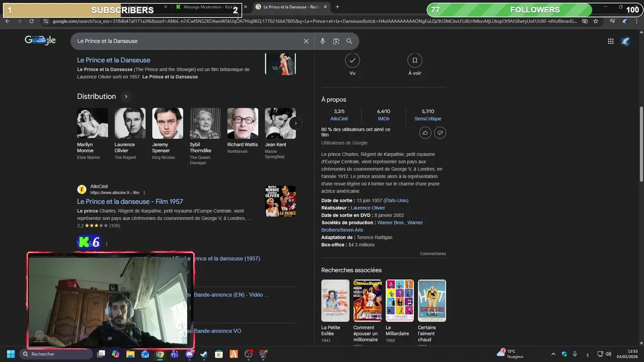Screen dimensions: 644x362
Task: Like the film with thumbs up
Action: click(425, 133)
